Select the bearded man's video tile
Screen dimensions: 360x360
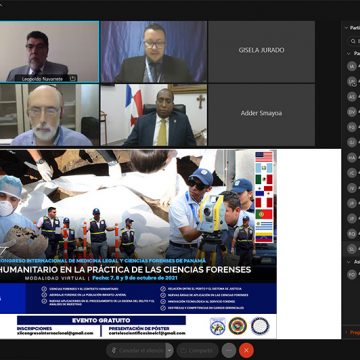(x=49, y=115)
